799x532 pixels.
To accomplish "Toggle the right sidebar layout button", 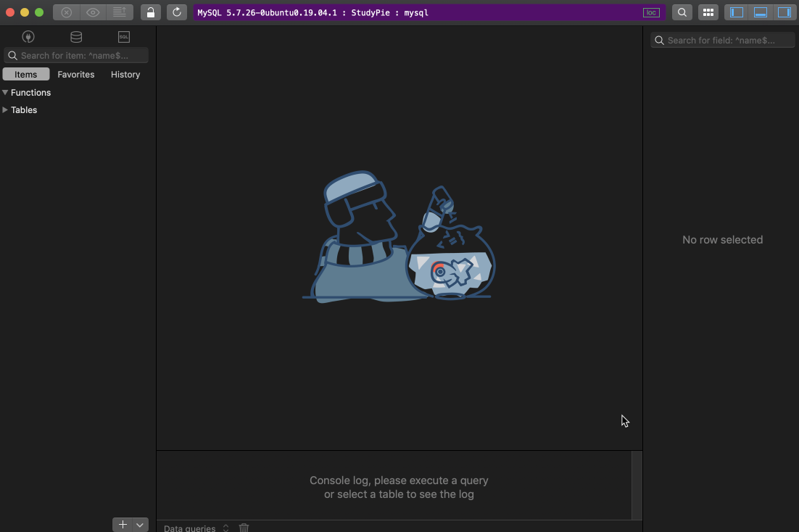I will (x=784, y=12).
